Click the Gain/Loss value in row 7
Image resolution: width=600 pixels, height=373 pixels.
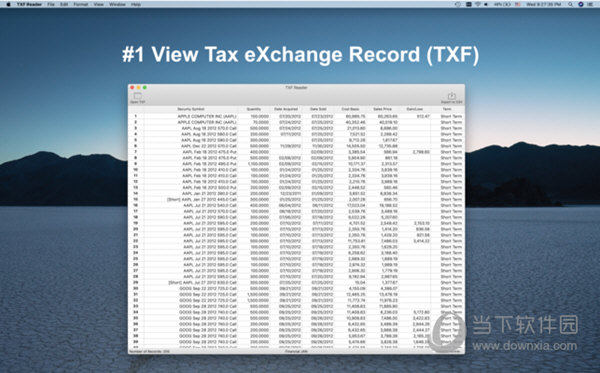(x=421, y=152)
